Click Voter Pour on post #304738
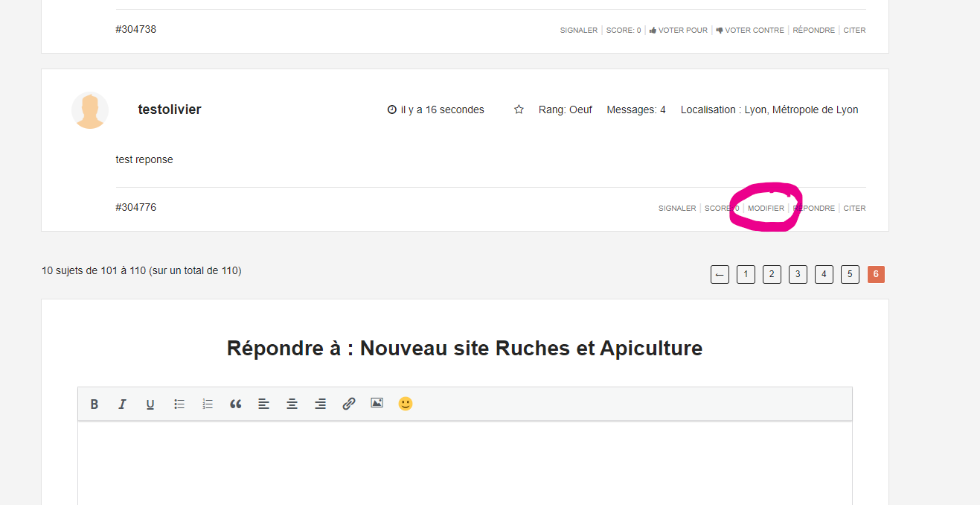Viewport: 980px width, 505px height. [x=678, y=31]
